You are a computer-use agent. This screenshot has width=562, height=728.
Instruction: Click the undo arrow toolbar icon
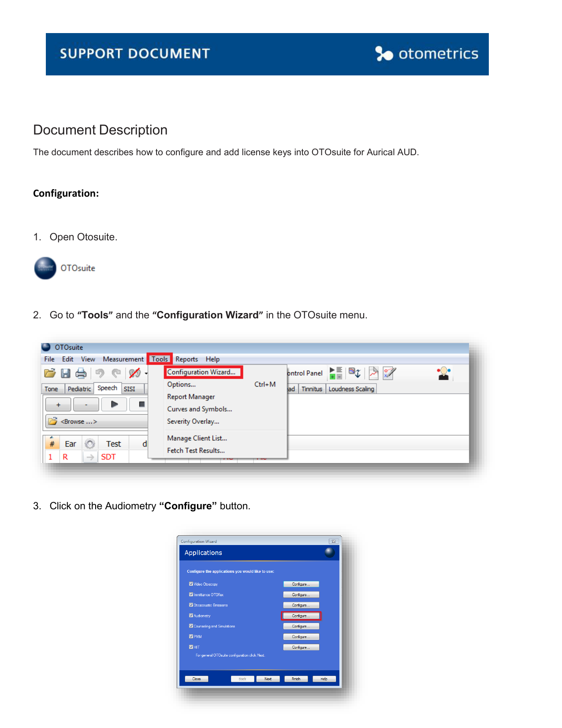click(100, 373)
